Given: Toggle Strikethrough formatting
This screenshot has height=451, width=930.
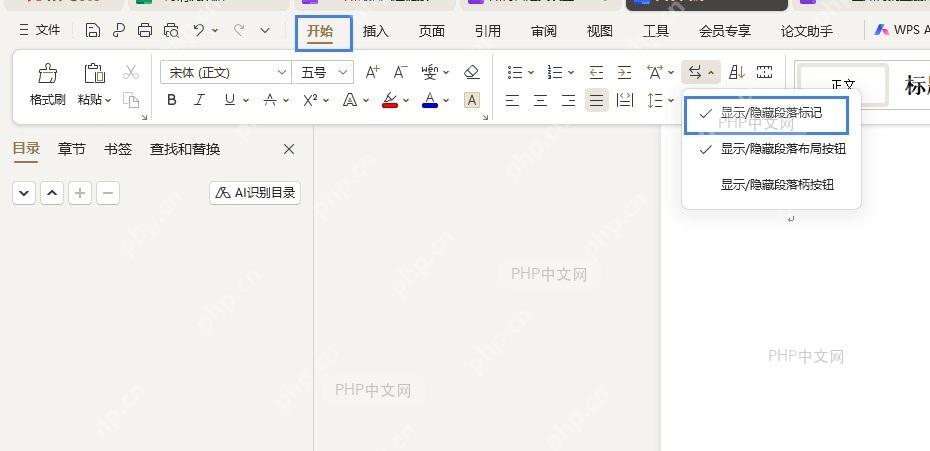Looking at the screenshot, I should (x=270, y=100).
